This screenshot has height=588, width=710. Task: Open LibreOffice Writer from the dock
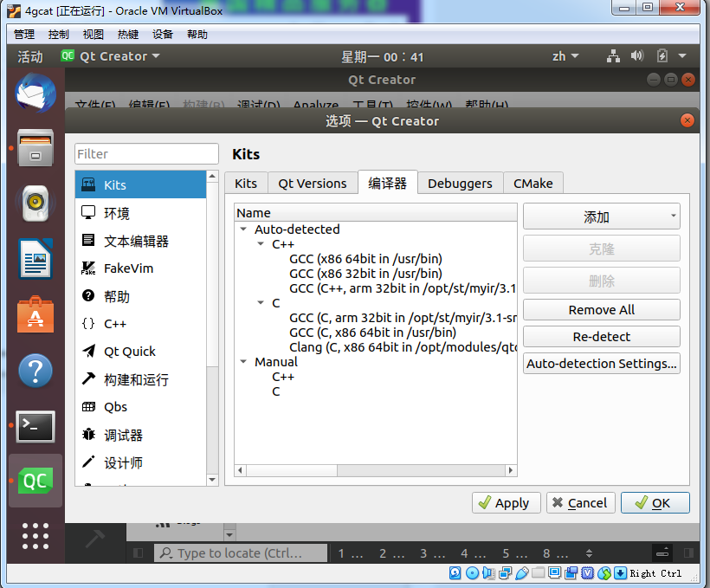pos(35,259)
